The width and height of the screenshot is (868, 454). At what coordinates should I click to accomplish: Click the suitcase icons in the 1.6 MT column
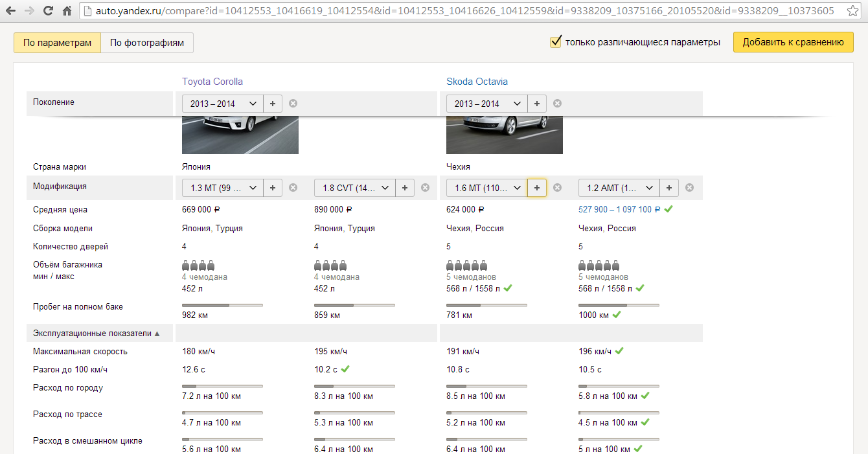point(466,266)
